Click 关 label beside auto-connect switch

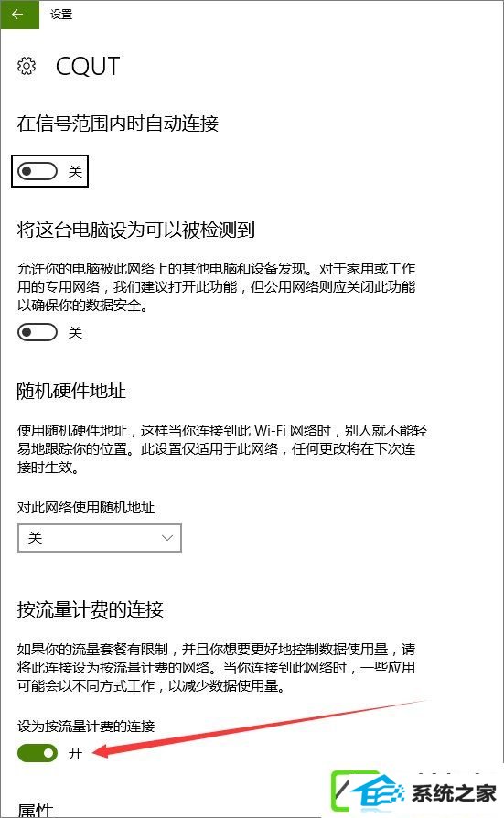tap(75, 172)
